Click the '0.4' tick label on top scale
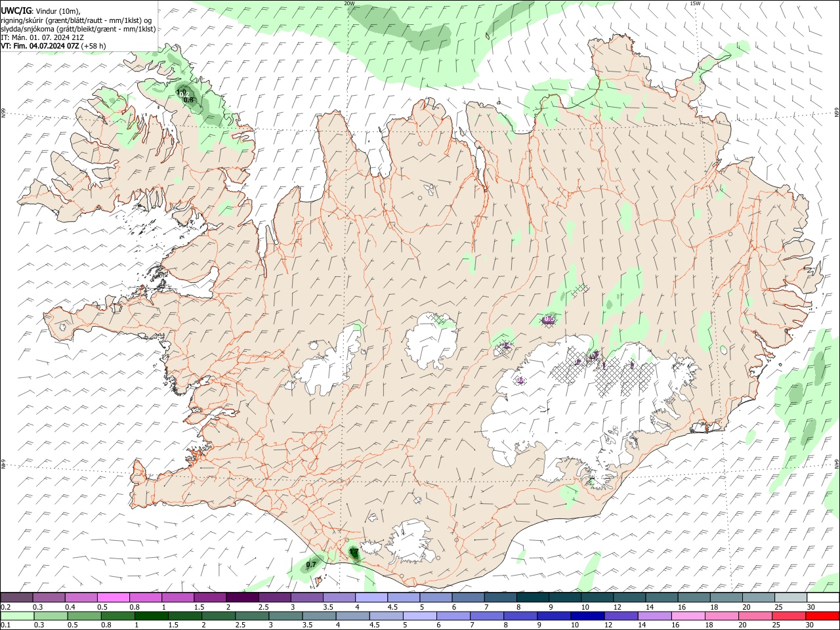Screen dimensions: 840x630 click(70, 607)
